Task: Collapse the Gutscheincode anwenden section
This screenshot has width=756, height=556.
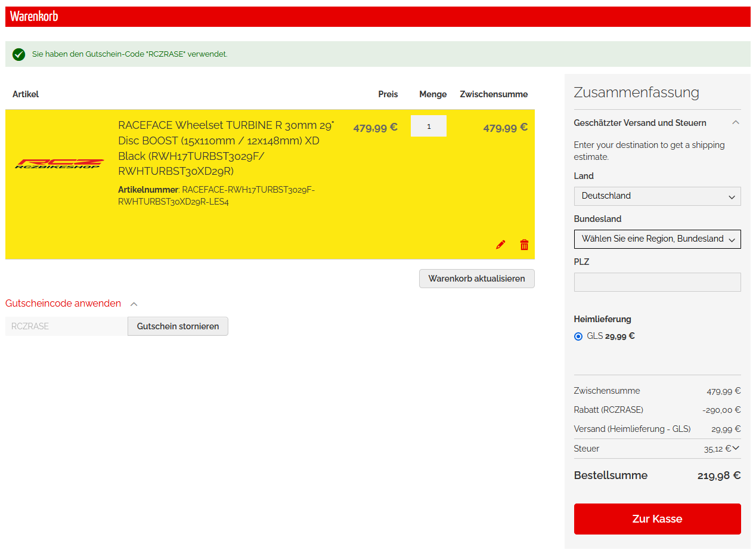Action: click(134, 304)
